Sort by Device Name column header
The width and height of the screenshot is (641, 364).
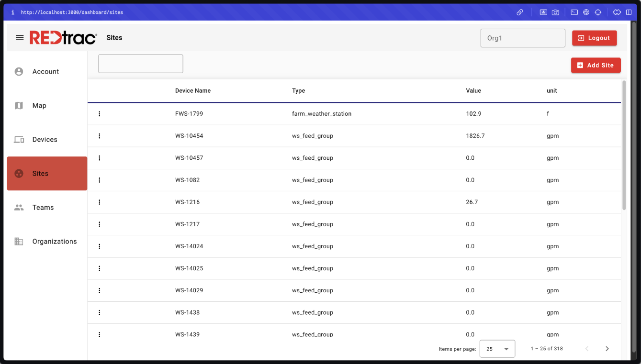(193, 90)
